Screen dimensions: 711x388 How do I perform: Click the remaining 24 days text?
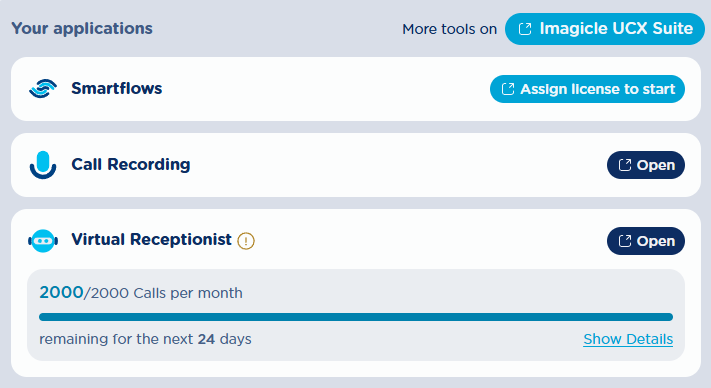145,339
